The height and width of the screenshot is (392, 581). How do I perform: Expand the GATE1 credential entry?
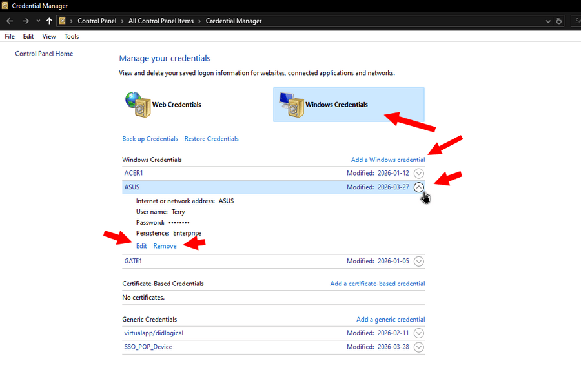(419, 262)
